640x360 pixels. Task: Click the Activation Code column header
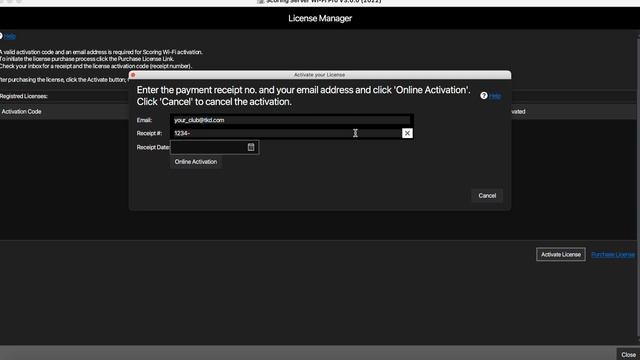point(22,111)
